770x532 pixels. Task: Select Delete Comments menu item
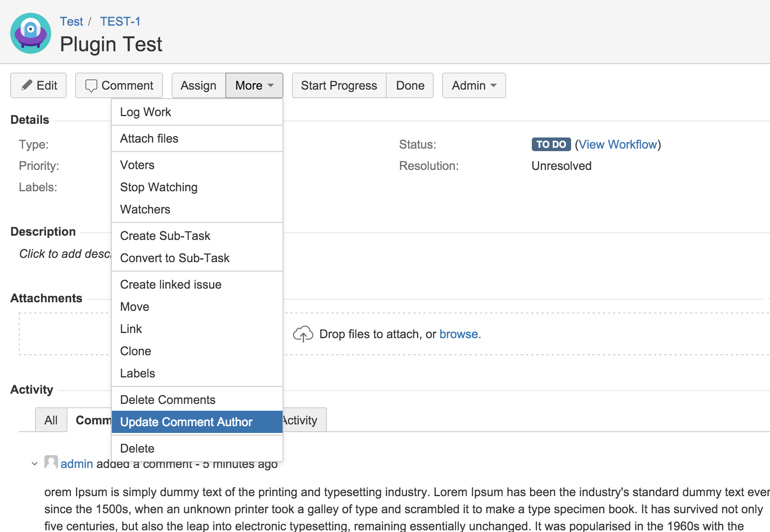point(197,400)
